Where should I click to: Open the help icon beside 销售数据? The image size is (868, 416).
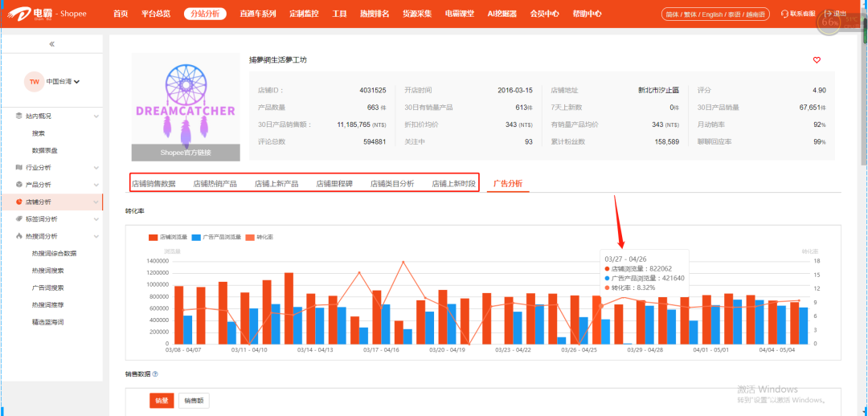click(x=155, y=374)
